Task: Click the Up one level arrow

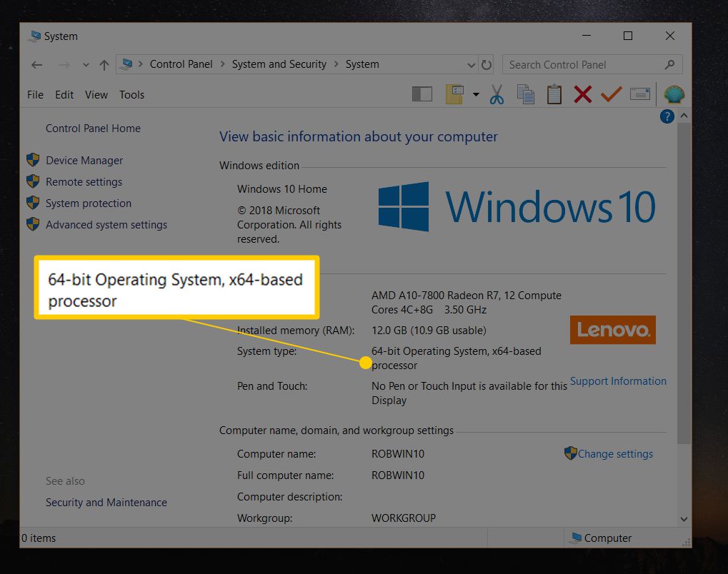Action: tap(104, 65)
